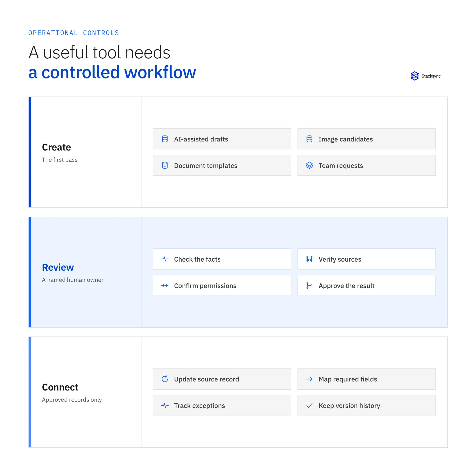476x476 pixels.
Task: Click the database icon beside AI-assisted drafts
Action: [x=165, y=139]
